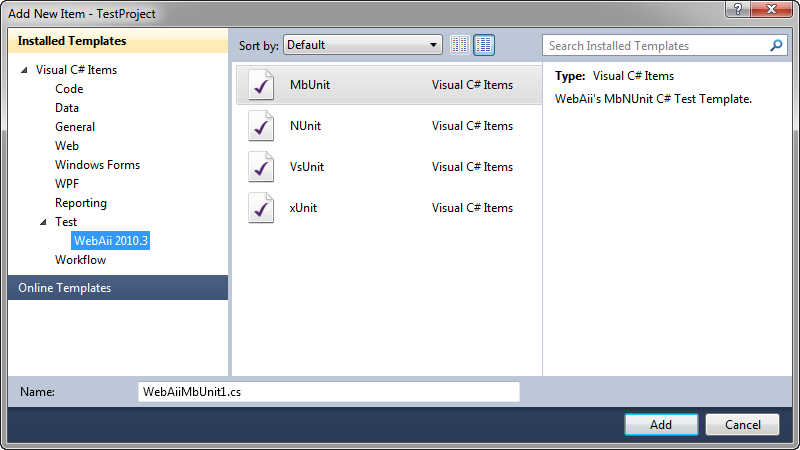Switch to medium icons list view
800x450 pixels.
click(484, 45)
